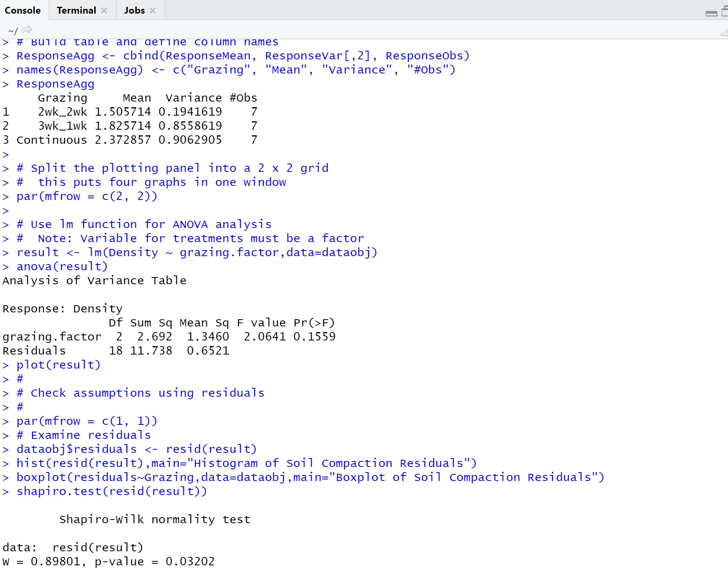Click the 'Continuous' grazing value
Screen dimensions: 728x581
(51, 140)
